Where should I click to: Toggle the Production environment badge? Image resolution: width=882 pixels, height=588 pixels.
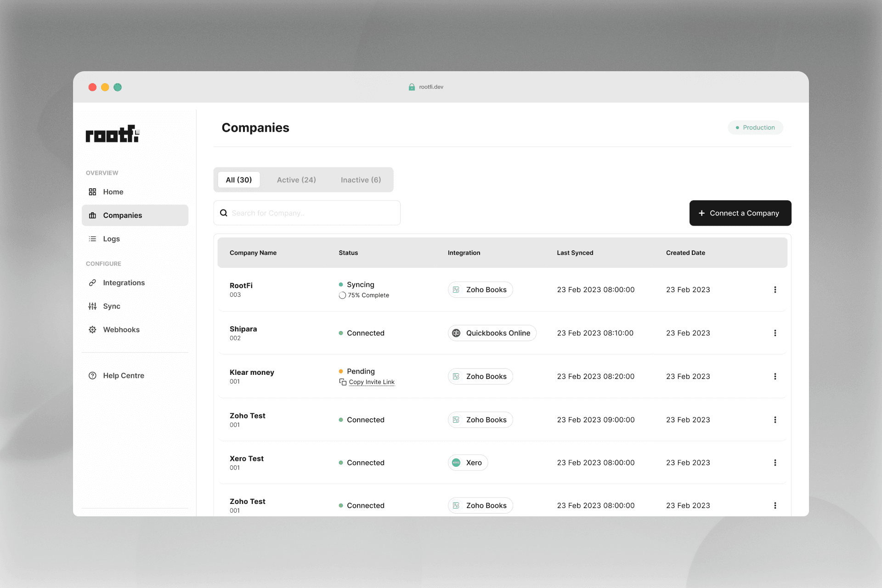pos(755,127)
